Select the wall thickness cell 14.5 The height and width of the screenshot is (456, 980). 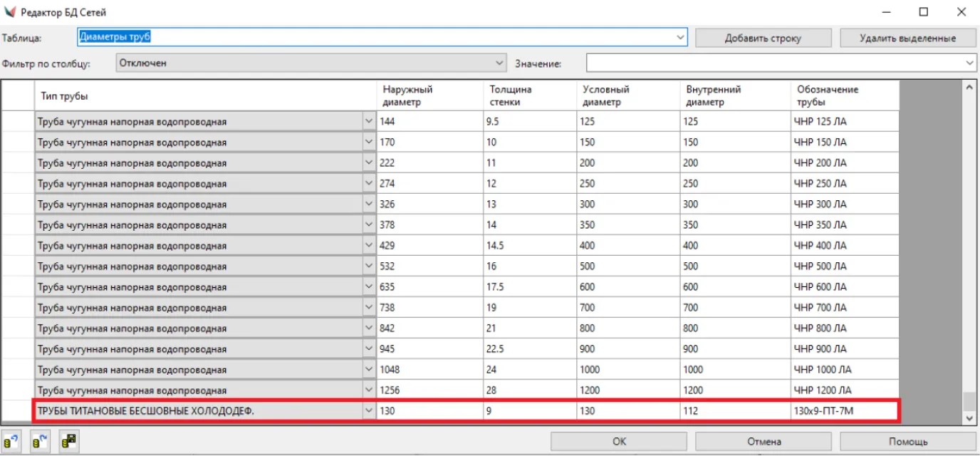tap(531, 245)
